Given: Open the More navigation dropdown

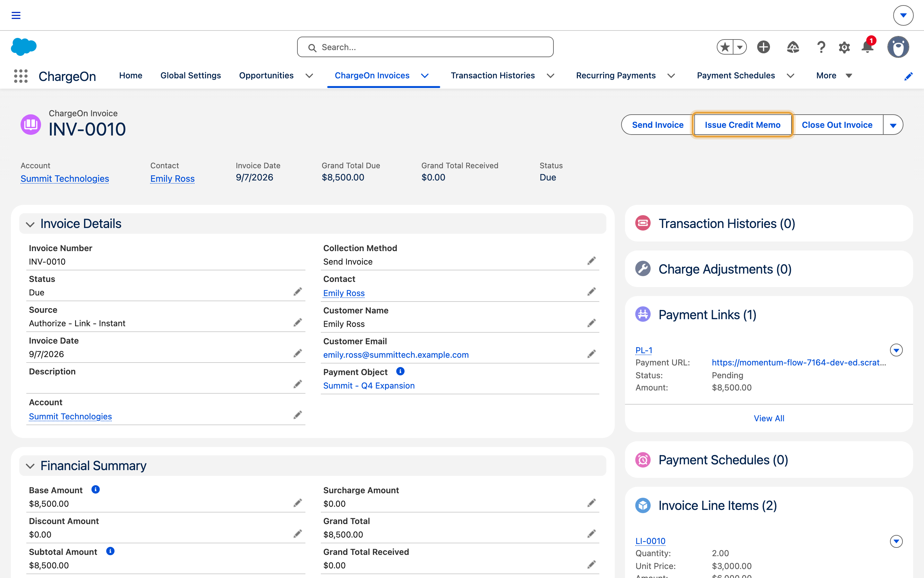Looking at the screenshot, I should click(x=834, y=76).
